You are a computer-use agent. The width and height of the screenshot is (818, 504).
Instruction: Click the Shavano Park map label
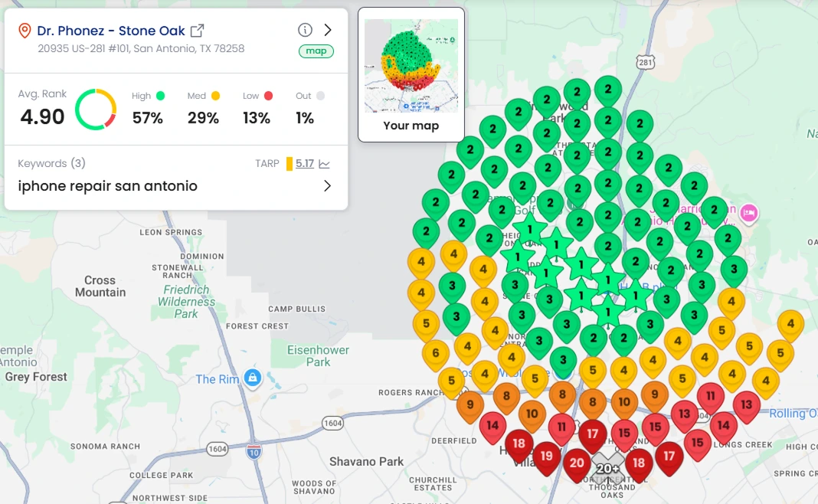(x=366, y=462)
